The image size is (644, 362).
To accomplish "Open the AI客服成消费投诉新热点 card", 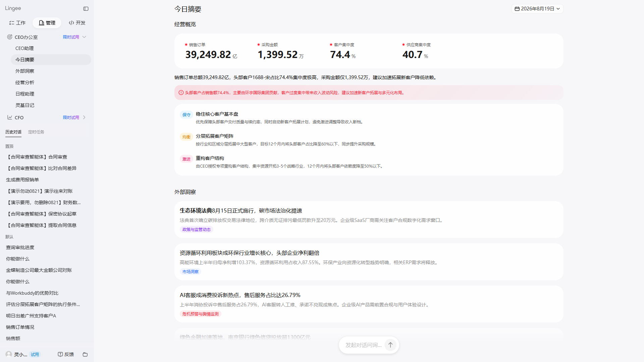I will coord(369,304).
